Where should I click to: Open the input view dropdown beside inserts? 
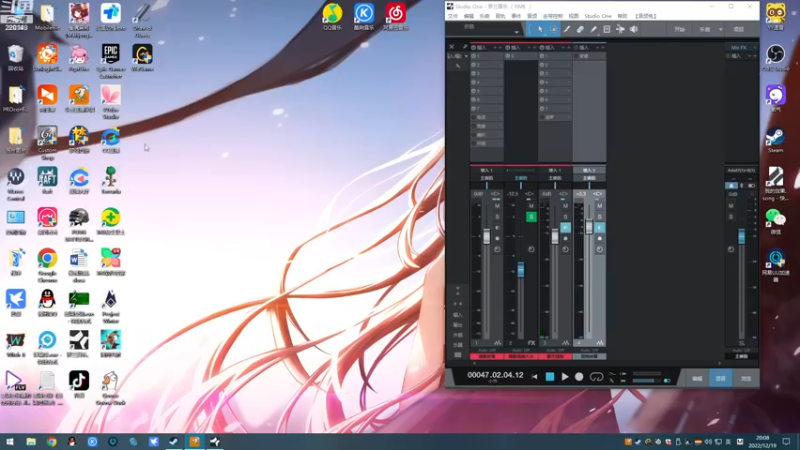[466, 56]
